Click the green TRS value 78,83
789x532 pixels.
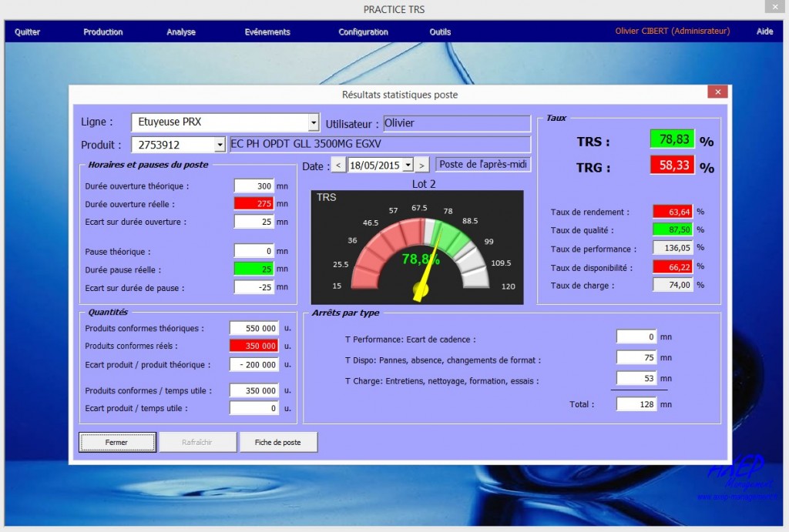[672, 139]
